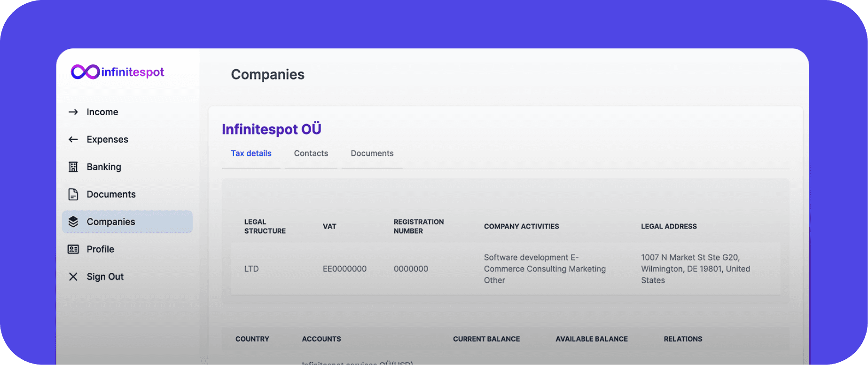This screenshot has width=868, height=365.
Task: Click the Profile ID card icon
Action: [73, 249]
